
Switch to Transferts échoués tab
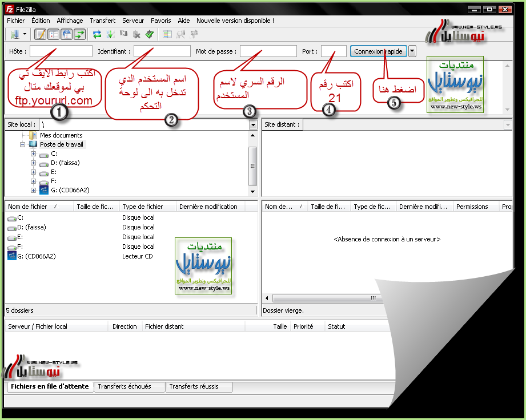[129, 386]
